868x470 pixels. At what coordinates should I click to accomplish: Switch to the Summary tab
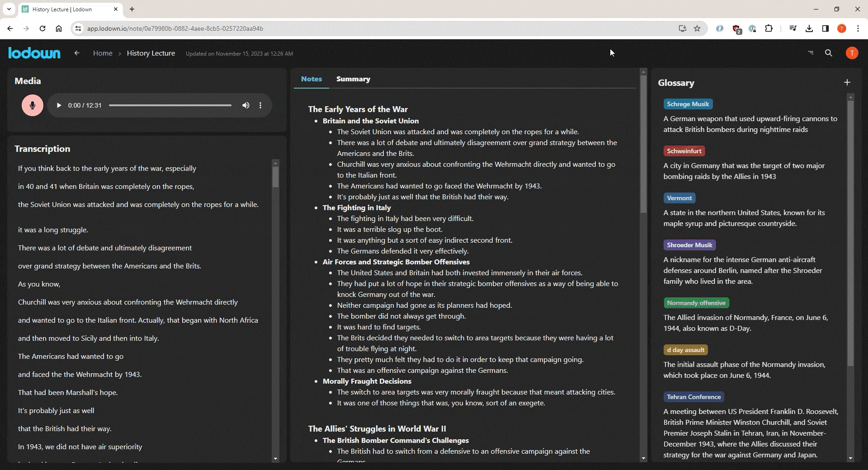[x=353, y=79]
